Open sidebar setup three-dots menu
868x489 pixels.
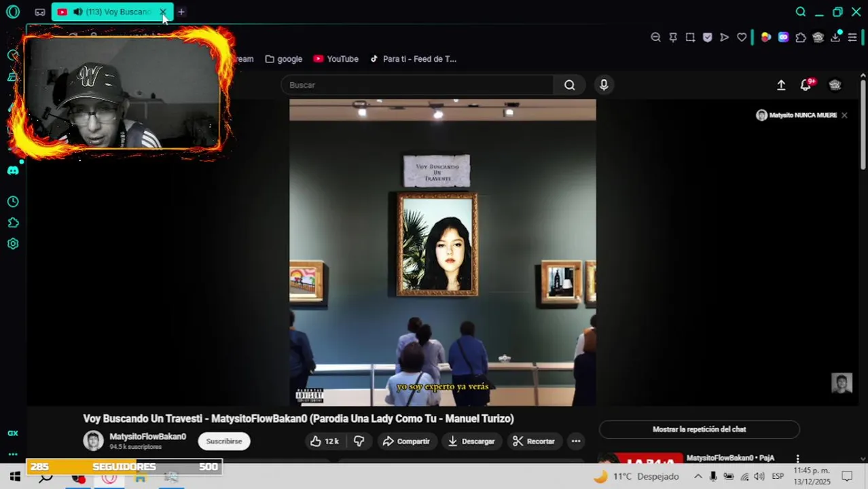click(x=13, y=454)
